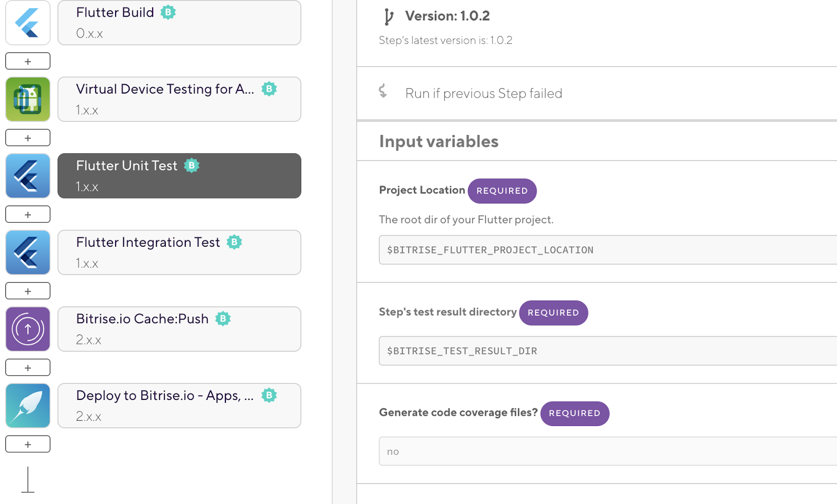Add a step below Flutter Integration Test
837x504 pixels.
tap(28, 291)
